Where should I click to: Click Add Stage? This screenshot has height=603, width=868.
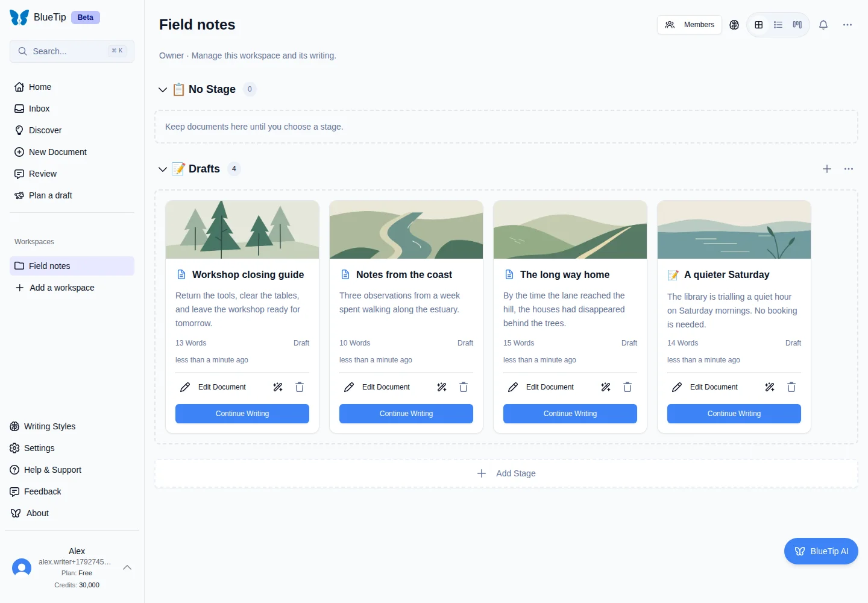(x=506, y=473)
